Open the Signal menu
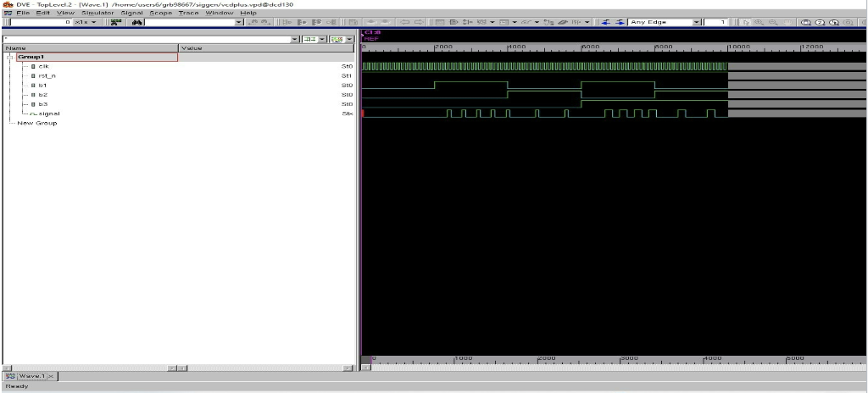 point(131,13)
